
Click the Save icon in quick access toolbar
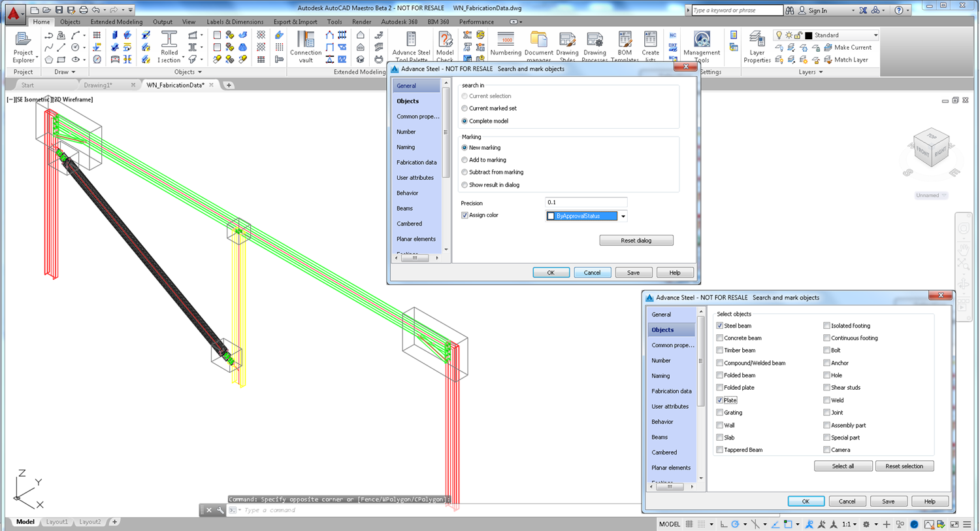(59, 10)
